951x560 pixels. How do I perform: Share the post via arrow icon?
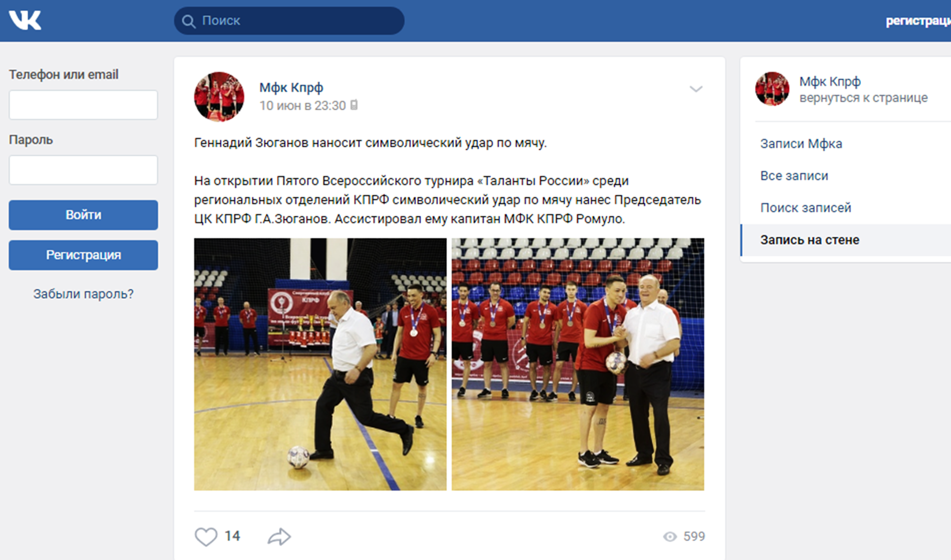pos(279,537)
